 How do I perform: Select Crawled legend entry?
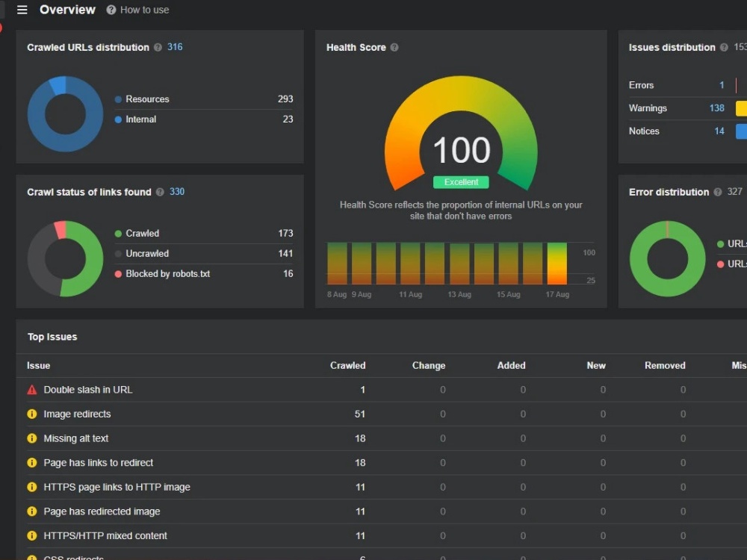click(137, 233)
